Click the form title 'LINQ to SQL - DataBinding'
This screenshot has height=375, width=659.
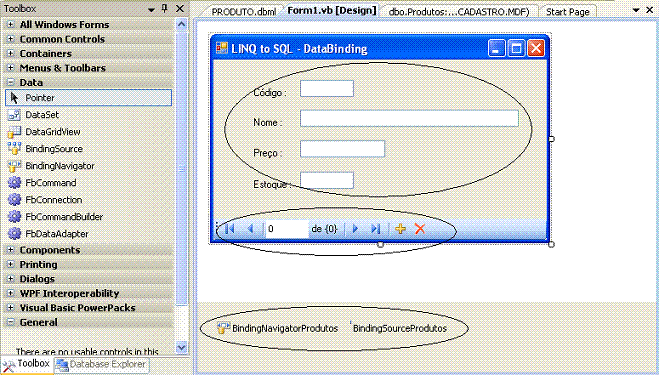[299, 48]
